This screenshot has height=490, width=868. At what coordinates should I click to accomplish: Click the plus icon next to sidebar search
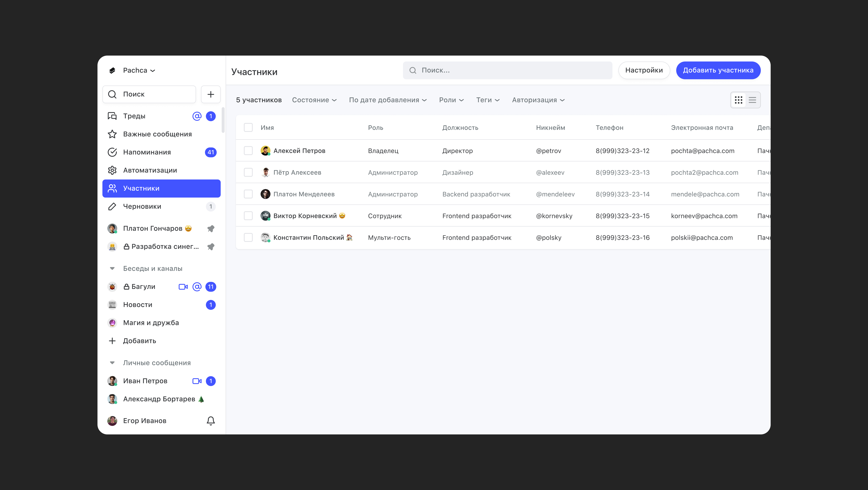[x=211, y=94]
